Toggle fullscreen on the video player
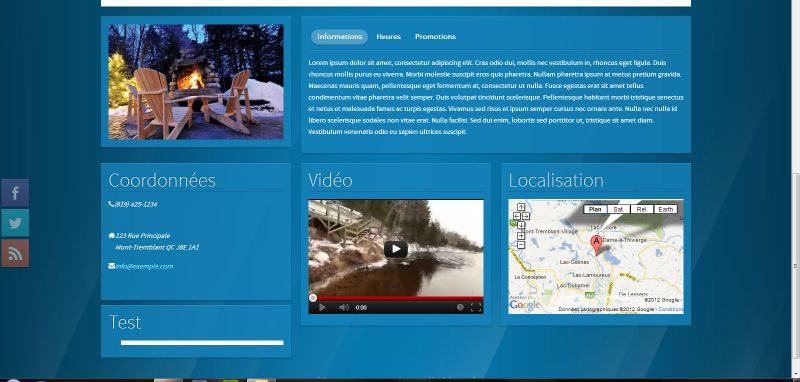This screenshot has width=800, height=382. coord(476,307)
